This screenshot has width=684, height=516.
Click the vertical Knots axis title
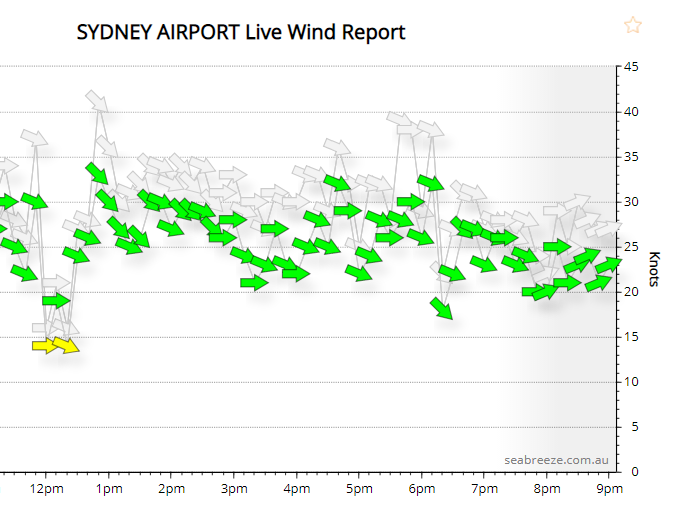coord(656,269)
